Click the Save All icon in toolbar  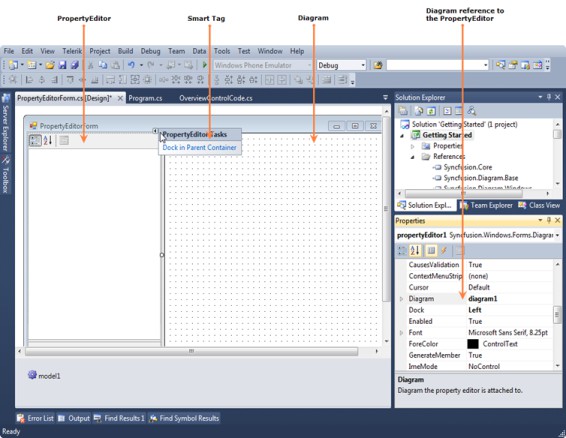(x=75, y=65)
